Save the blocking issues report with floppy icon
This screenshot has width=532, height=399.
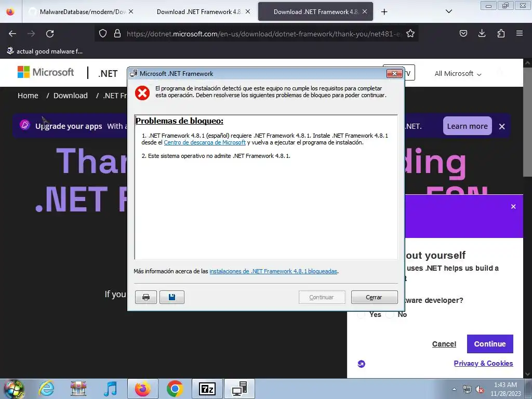click(172, 297)
